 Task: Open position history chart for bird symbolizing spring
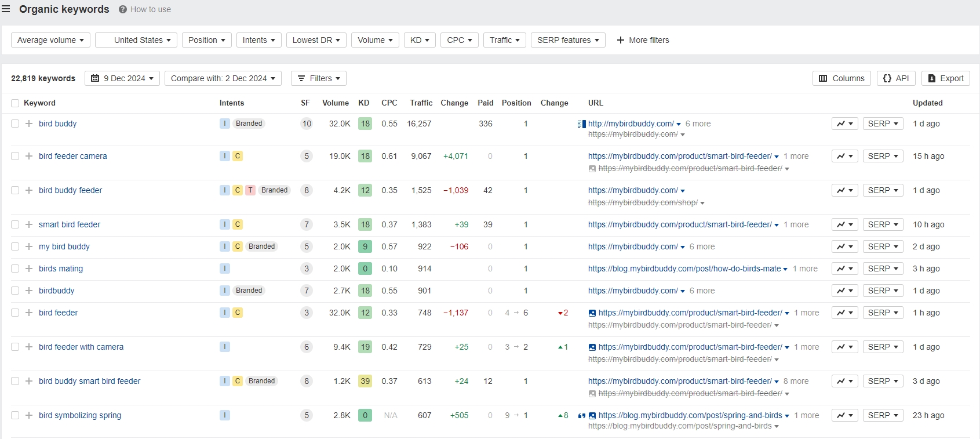[845, 415]
